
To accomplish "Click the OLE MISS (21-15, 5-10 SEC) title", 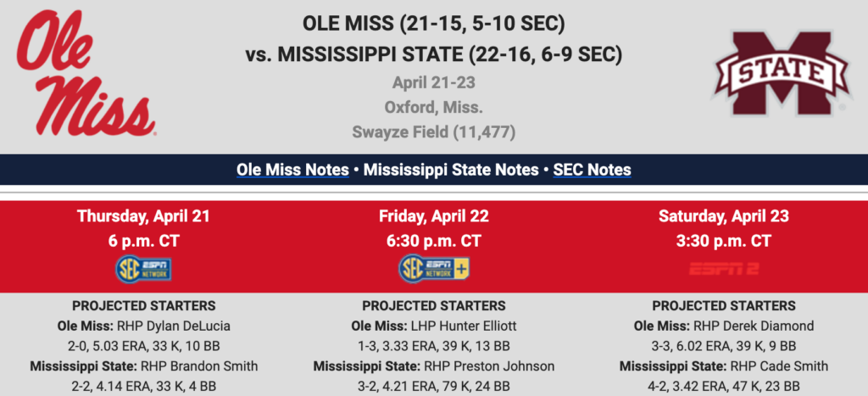I will (x=434, y=23).
